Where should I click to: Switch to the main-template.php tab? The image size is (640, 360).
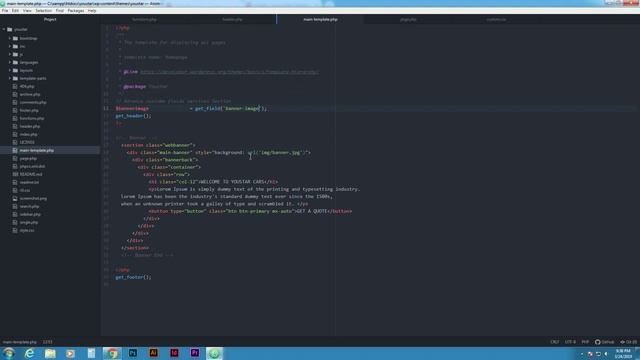coord(320,19)
